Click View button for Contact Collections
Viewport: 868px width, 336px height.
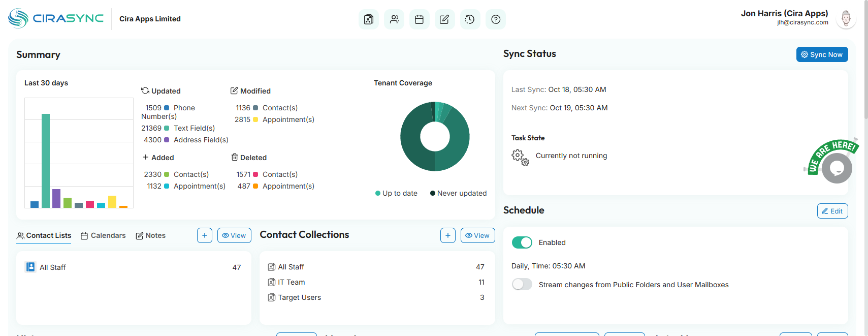coord(477,235)
